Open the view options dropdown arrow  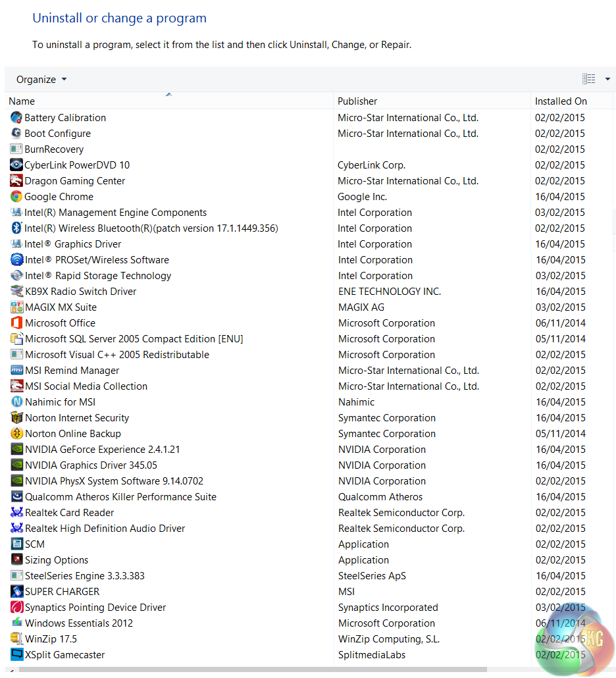click(607, 79)
